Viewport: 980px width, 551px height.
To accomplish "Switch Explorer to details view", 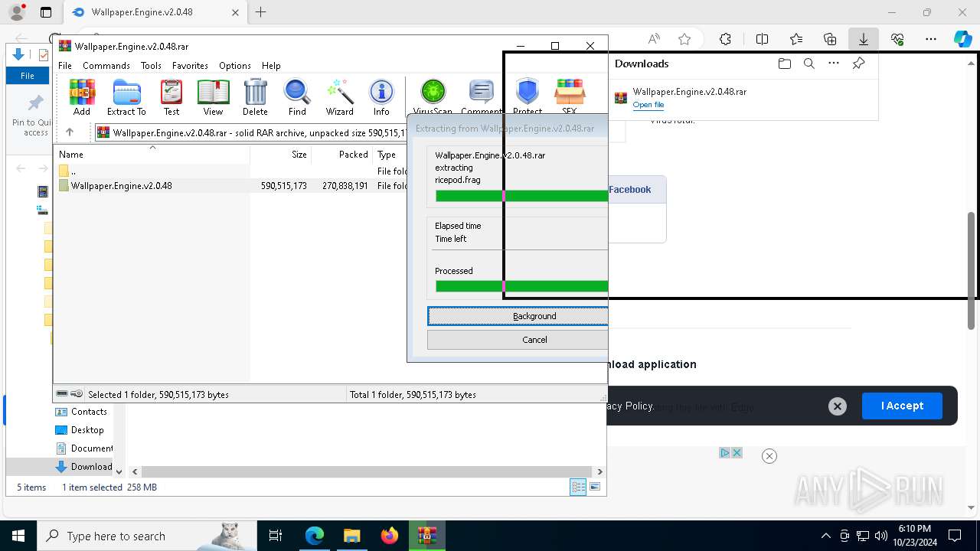I will coord(578,487).
